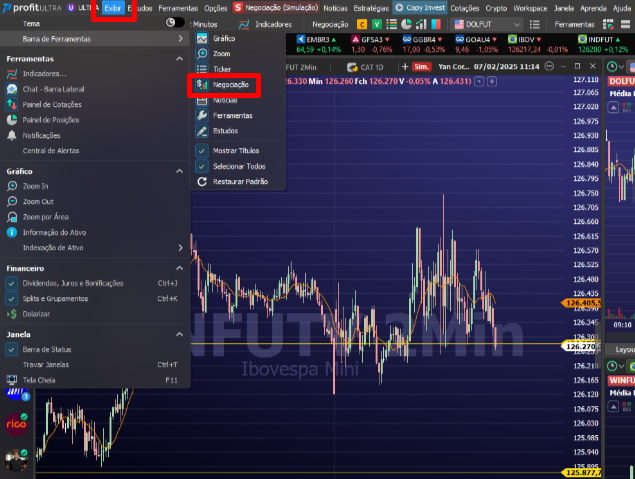Open the clock dropdown above DOLFUT panel
The height and width of the screenshot is (479, 635).
click(x=615, y=66)
